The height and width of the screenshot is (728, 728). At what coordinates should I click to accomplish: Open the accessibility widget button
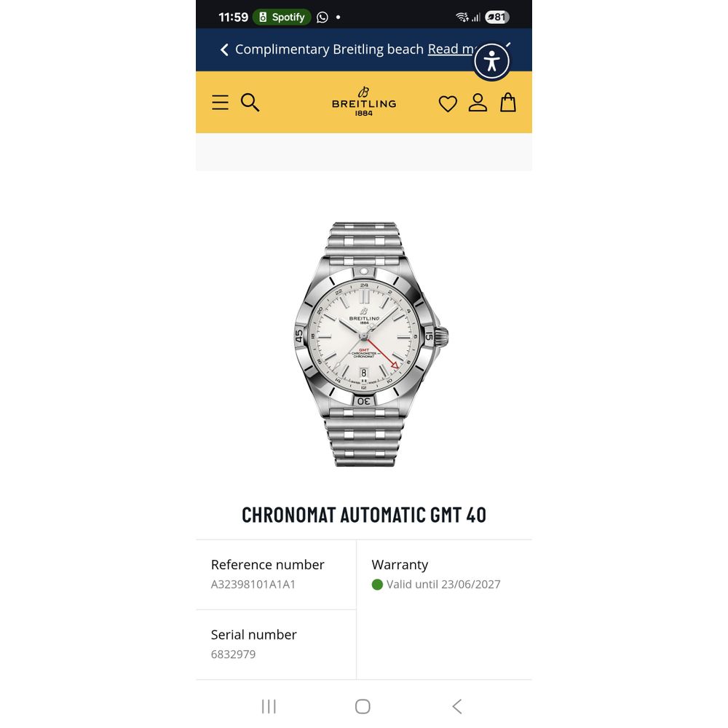491,61
